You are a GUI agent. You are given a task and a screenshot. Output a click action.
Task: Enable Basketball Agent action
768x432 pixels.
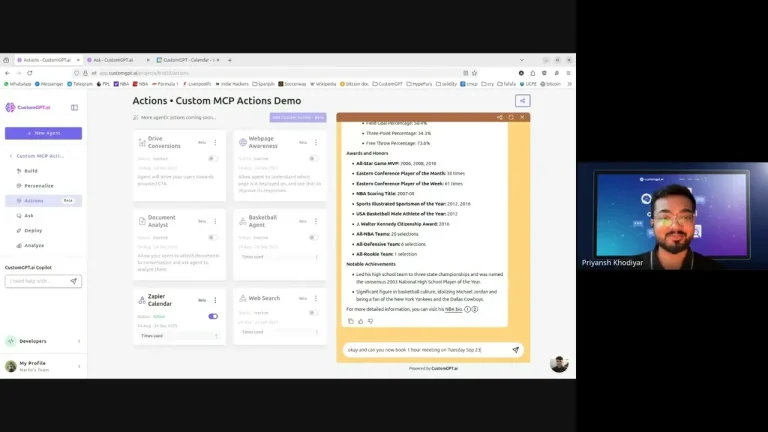[313, 238]
